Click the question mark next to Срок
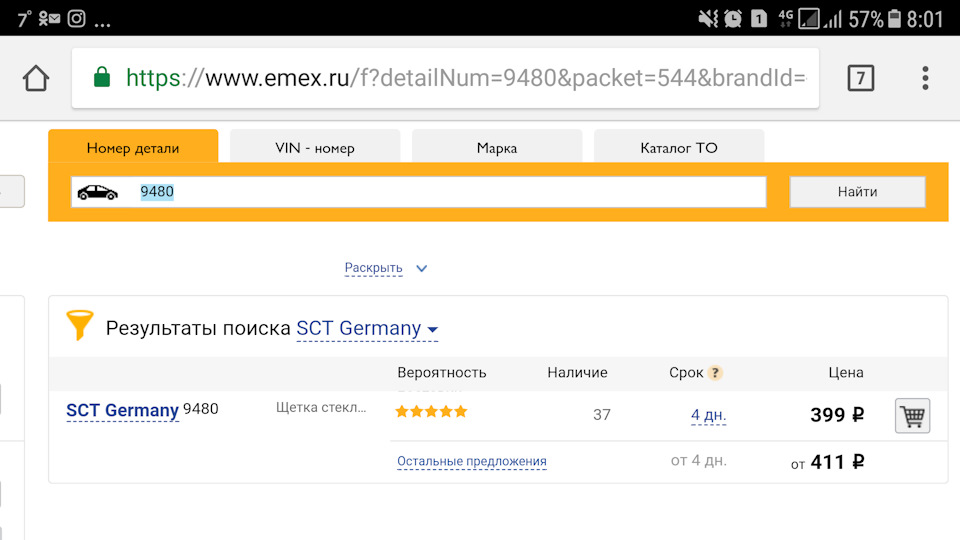 pyautogui.click(x=715, y=373)
